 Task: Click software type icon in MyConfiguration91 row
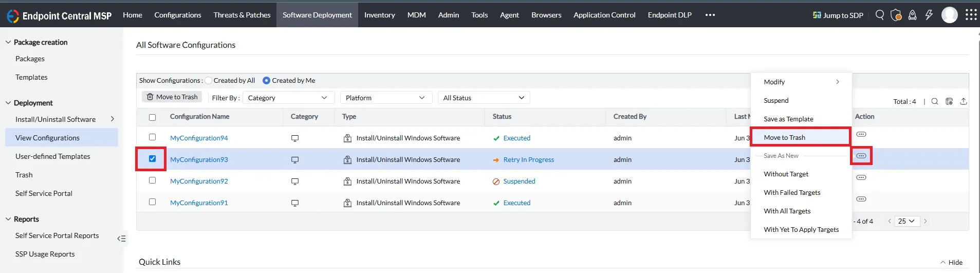pos(347,203)
